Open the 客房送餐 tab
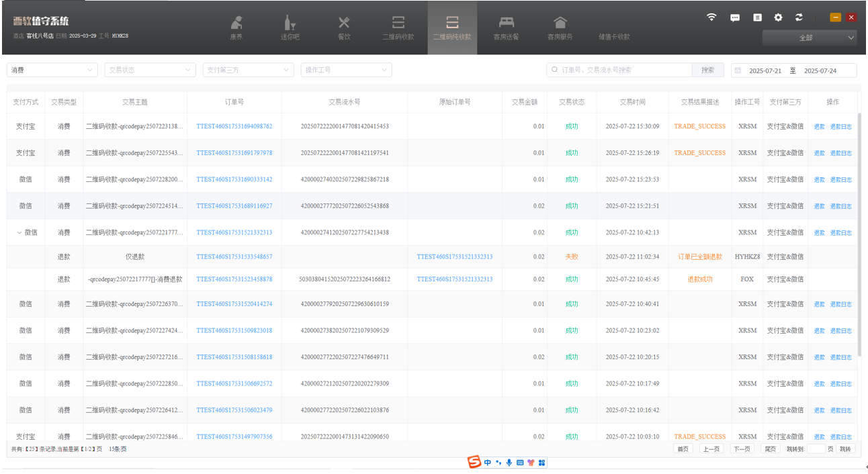The height and width of the screenshot is (474, 868). pos(506,28)
